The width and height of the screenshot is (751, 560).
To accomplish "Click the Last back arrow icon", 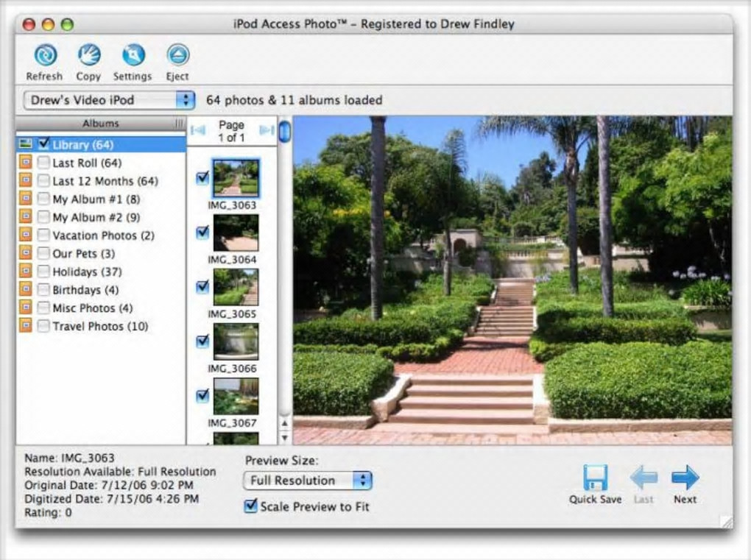I will 644,477.
